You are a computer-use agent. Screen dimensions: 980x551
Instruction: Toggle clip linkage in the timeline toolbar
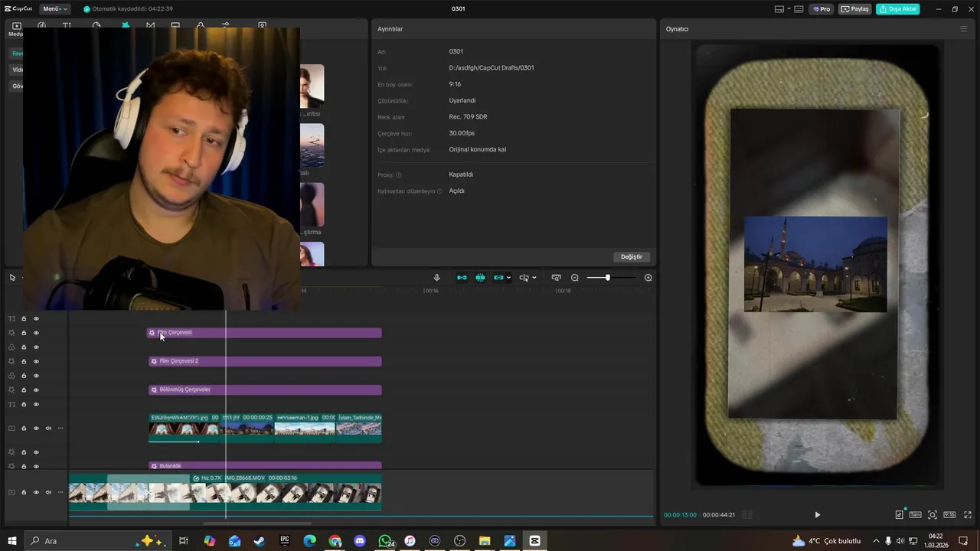(498, 278)
